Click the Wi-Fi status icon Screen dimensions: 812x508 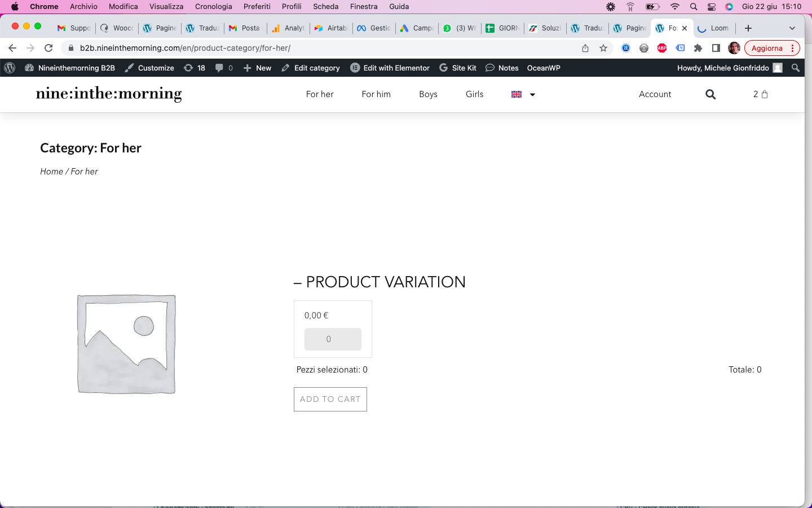coord(675,7)
